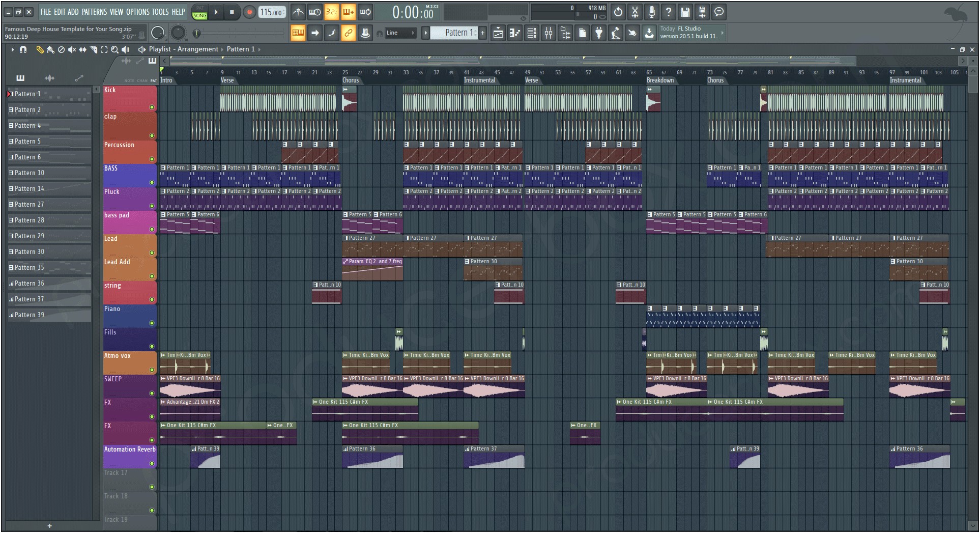Image resolution: width=980 pixels, height=533 pixels.
Task: Open the Channel rack
Action: tap(532, 33)
